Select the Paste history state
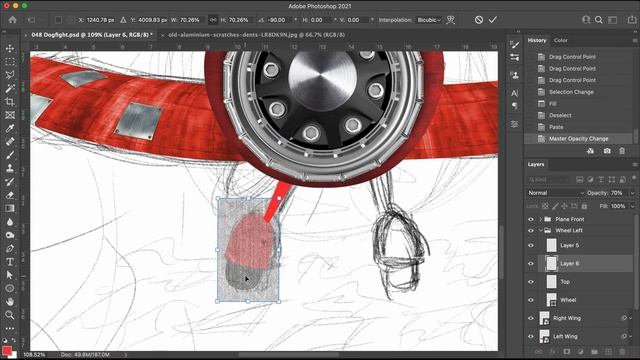The height and width of the screenshot is (360, 640). [x=578, y=127]
